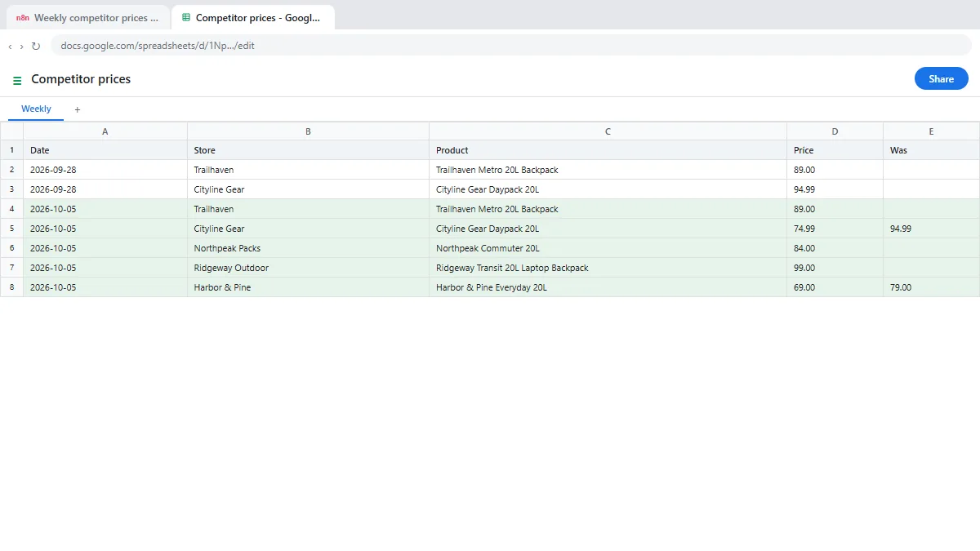
Task: Select Ridgeway Transit 20L Laptop Backpack cell
Action: point(608,268)
